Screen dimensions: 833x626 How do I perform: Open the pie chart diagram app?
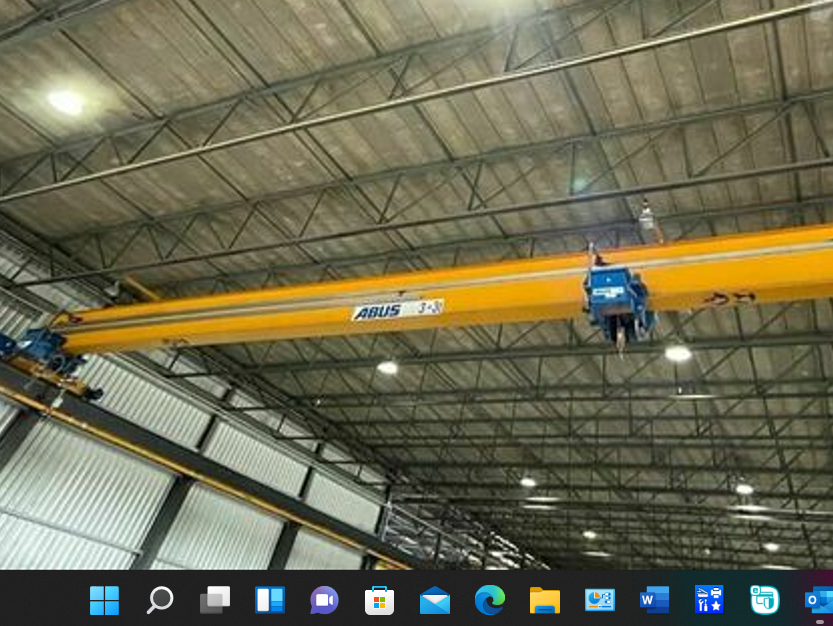(600, 600)
